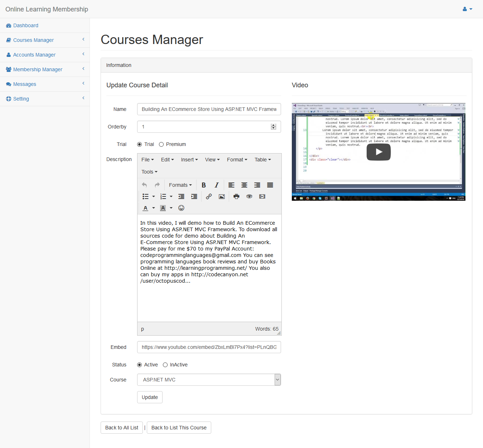Click the insert image icon
The width and height of the screenshot is (483, 448).
coord(222,196)
